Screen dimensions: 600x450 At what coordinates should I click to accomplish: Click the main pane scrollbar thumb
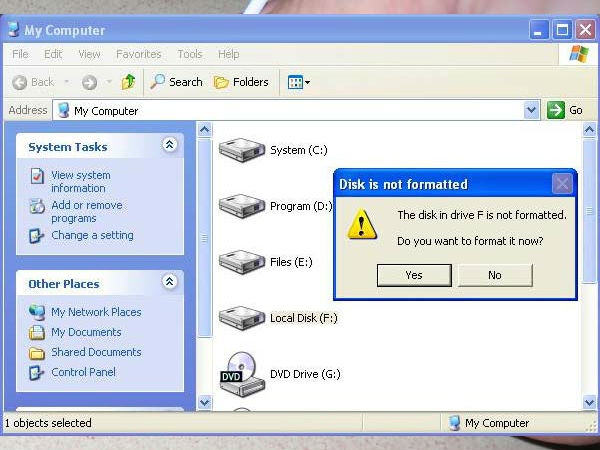[590, 211]
